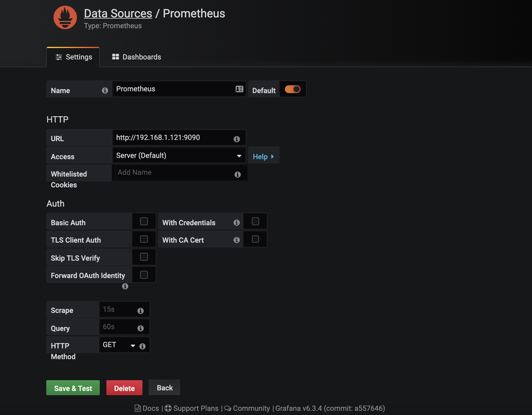Check the With CA Cert box
Viewport: 532px width, 415px height.
[255, 239]
